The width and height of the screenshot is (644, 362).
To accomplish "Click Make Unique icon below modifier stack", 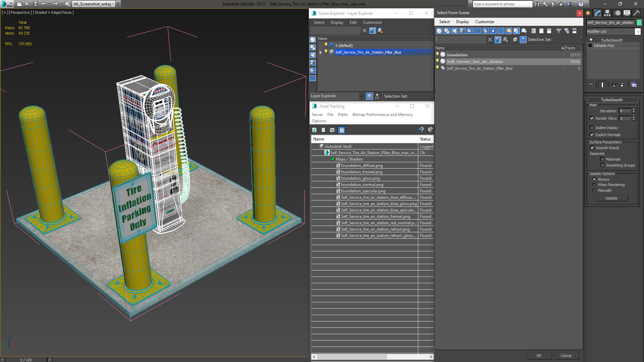I will (614, 85).
